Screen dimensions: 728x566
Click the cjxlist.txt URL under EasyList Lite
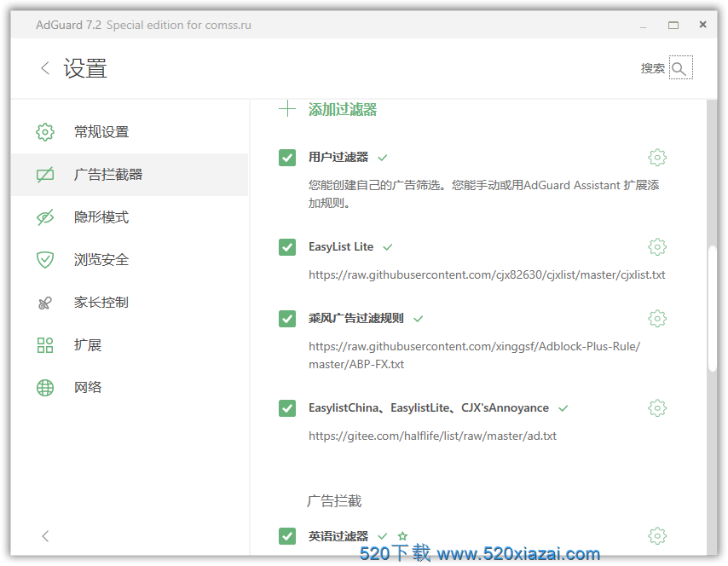(x=487, y=274)
